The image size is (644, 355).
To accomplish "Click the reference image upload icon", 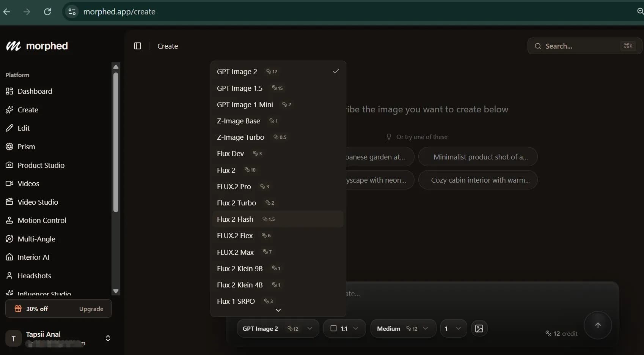I will (479, 328).
